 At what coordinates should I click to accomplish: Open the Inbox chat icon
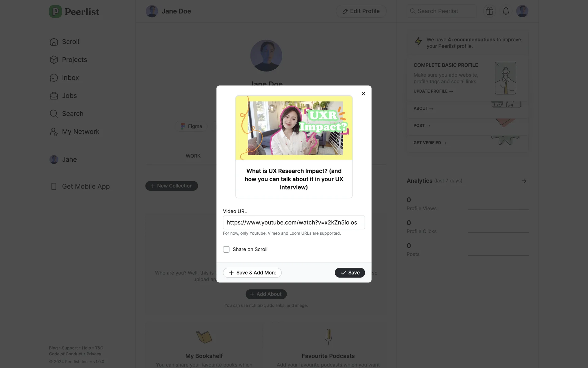coord(54,78)
